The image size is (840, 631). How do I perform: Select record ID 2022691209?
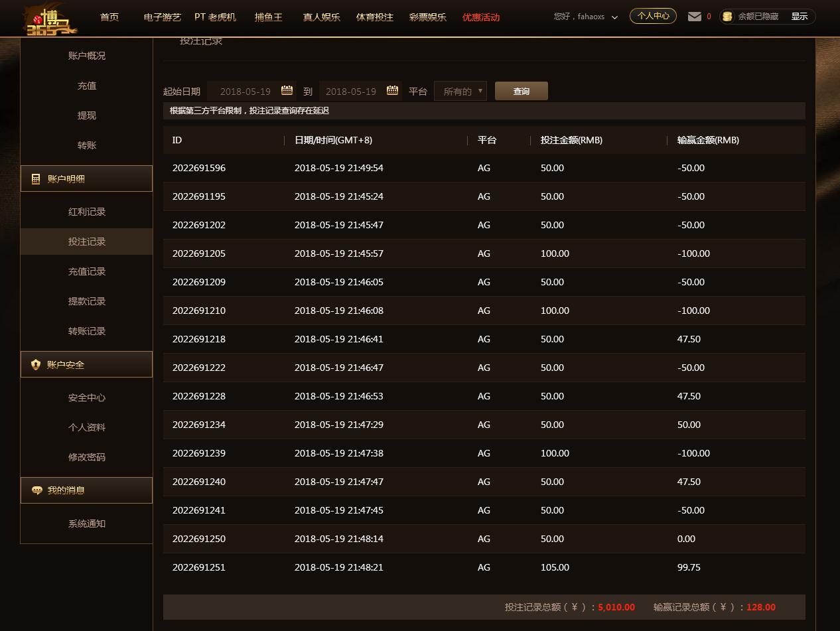(199, 282)
